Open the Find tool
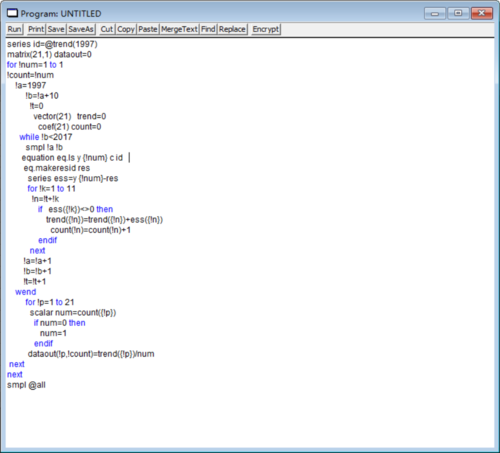The height and width of the screenshot is (453, 500). tap(208, 29)
